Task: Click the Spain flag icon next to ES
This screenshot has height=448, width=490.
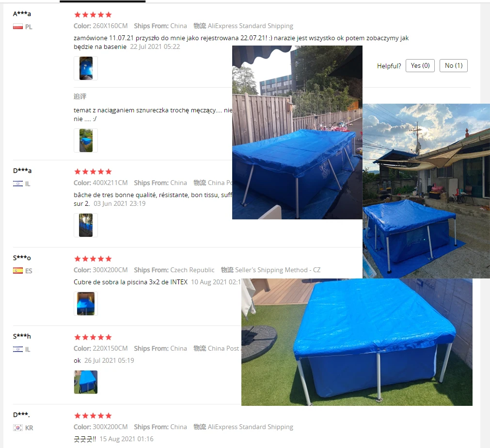Action: pos(18,271)
